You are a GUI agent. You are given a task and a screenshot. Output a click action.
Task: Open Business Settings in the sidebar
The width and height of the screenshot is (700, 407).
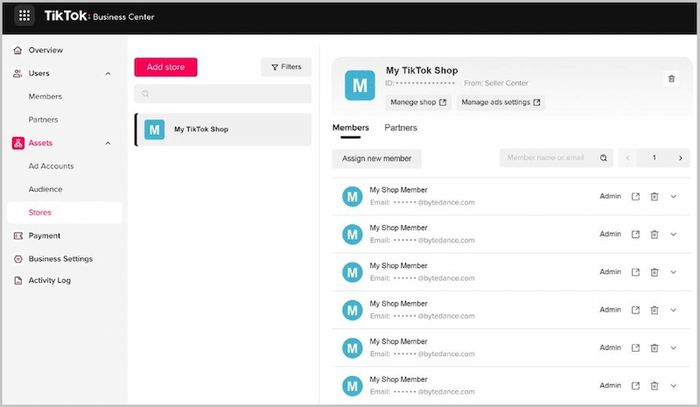[x=60, y=259]
